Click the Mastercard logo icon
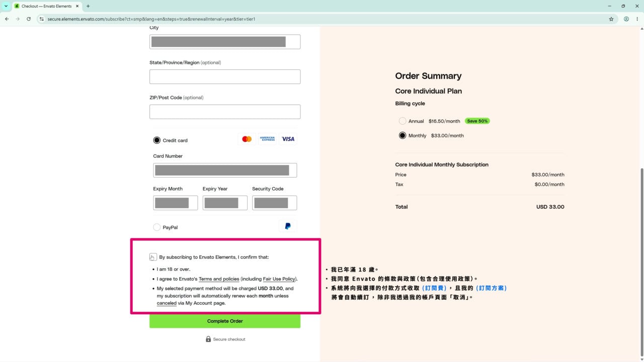The height and width of the screenshot is (362, 644). [x=247, y=139]
